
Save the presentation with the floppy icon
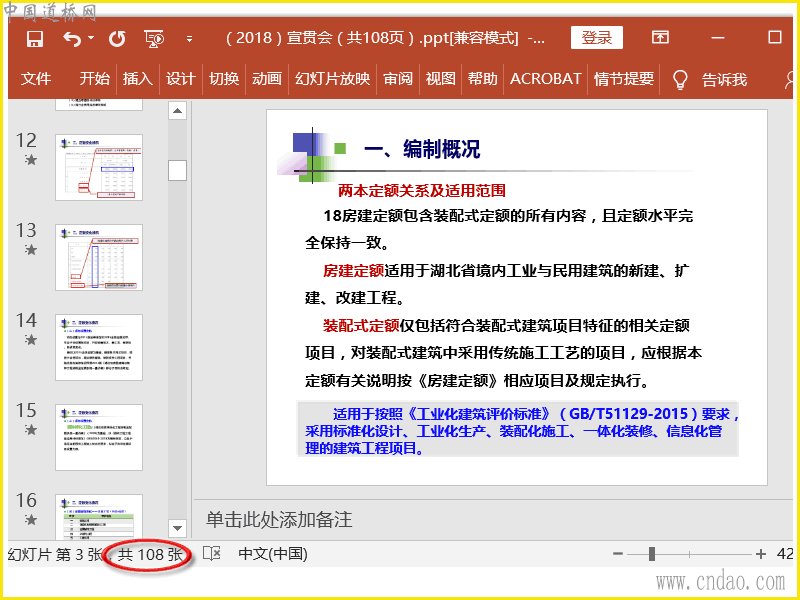[x=35, y=39]
